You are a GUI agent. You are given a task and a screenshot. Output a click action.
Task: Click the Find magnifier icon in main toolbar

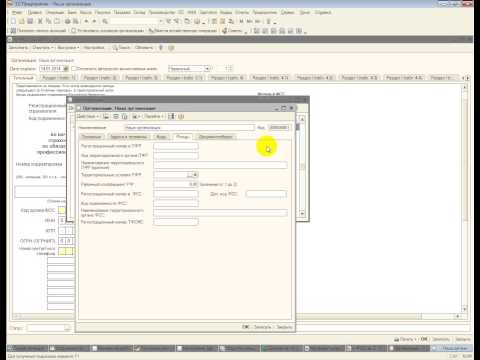tap(105, 21)
